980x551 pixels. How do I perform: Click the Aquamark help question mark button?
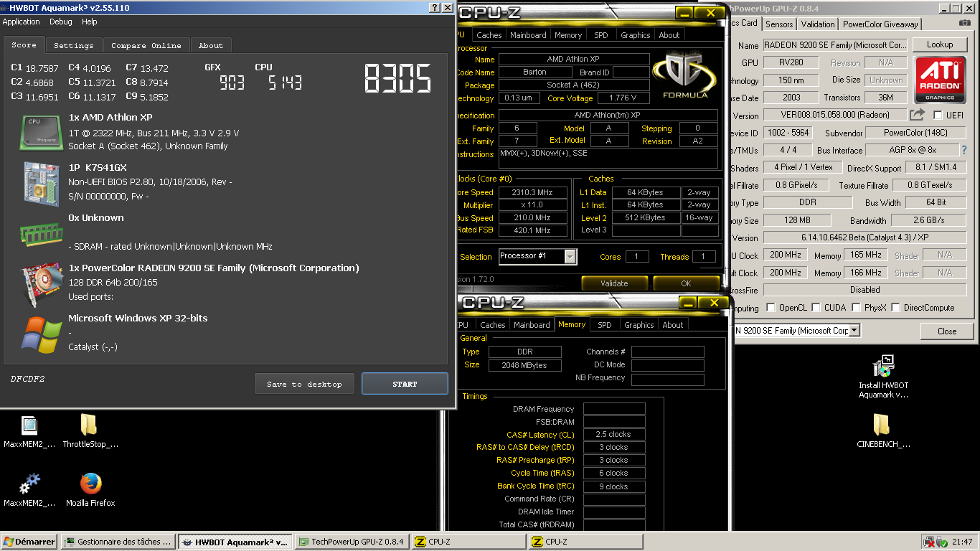coord(435,8)
